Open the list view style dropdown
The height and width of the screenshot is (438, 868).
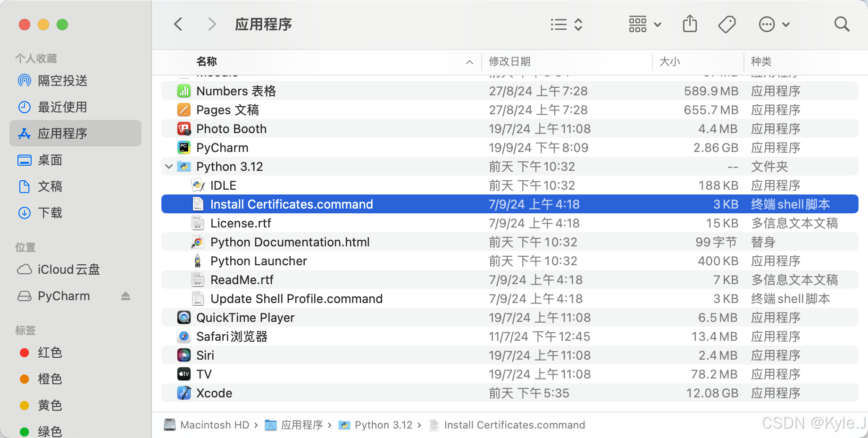tap(566, 24)
